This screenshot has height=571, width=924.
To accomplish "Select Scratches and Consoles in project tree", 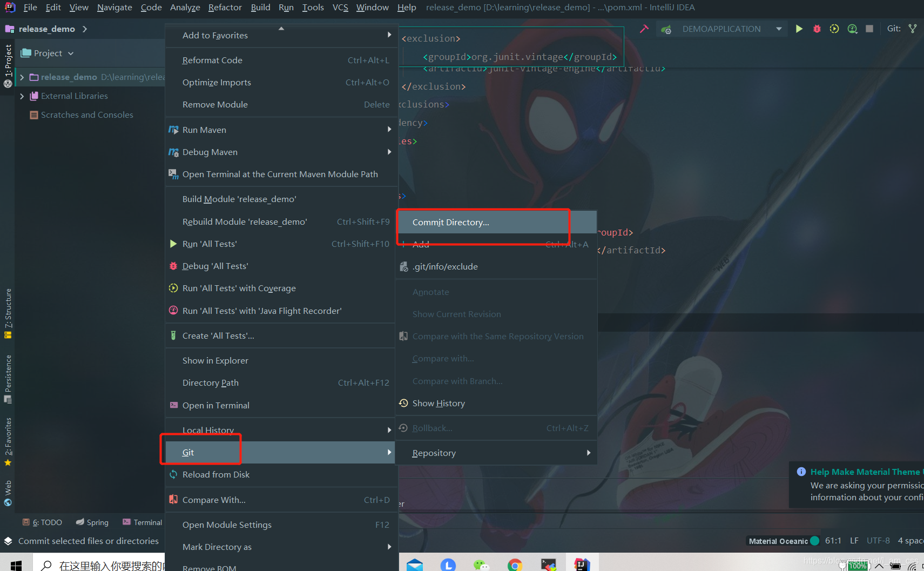I will point(87,115).
